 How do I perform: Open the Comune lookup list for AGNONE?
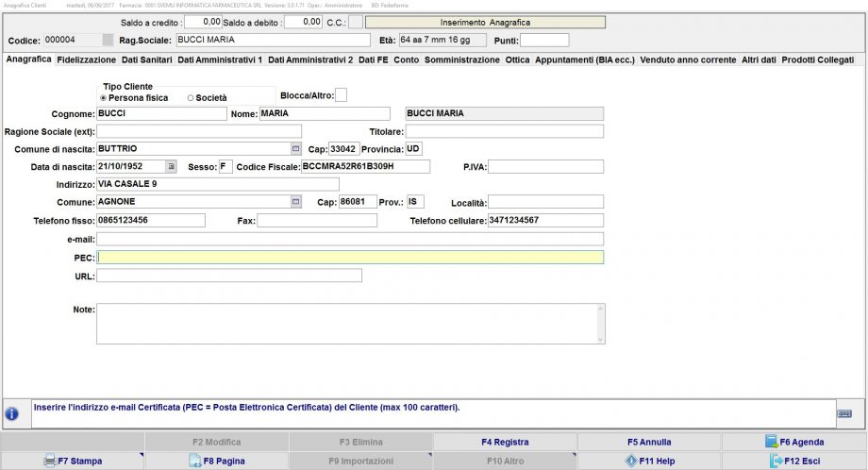(294, 202)
